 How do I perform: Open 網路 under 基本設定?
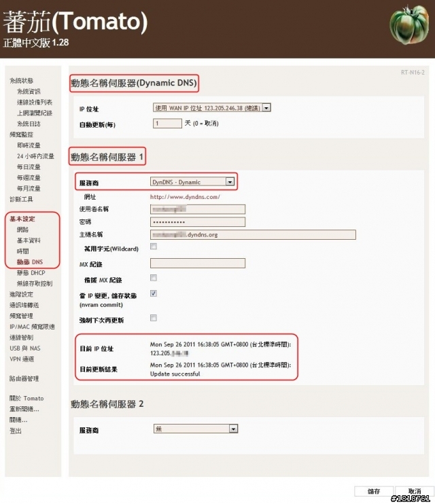(23, 230)
